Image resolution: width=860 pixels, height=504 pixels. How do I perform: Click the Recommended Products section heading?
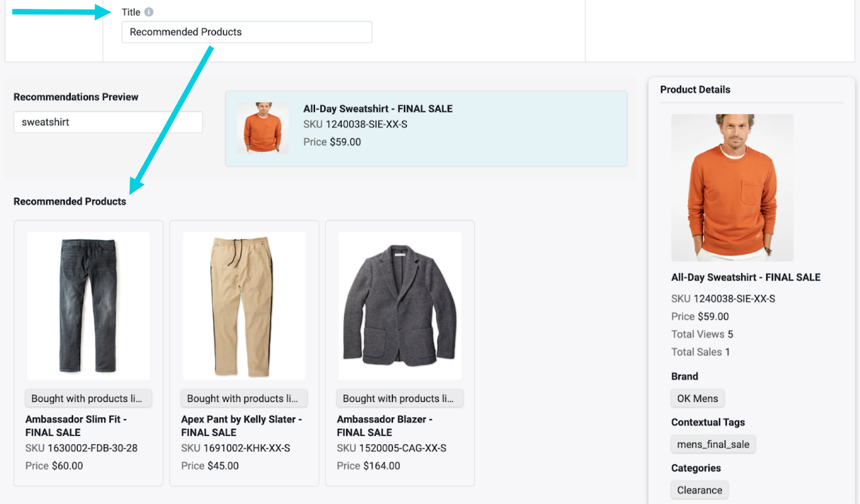point(70,201)
